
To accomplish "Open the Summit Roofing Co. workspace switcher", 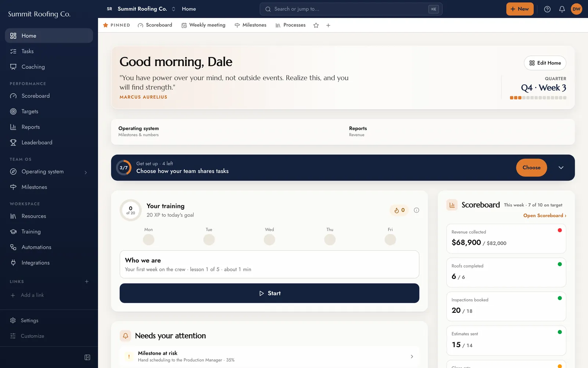I will pyautogui.click(x=141, y=9).
